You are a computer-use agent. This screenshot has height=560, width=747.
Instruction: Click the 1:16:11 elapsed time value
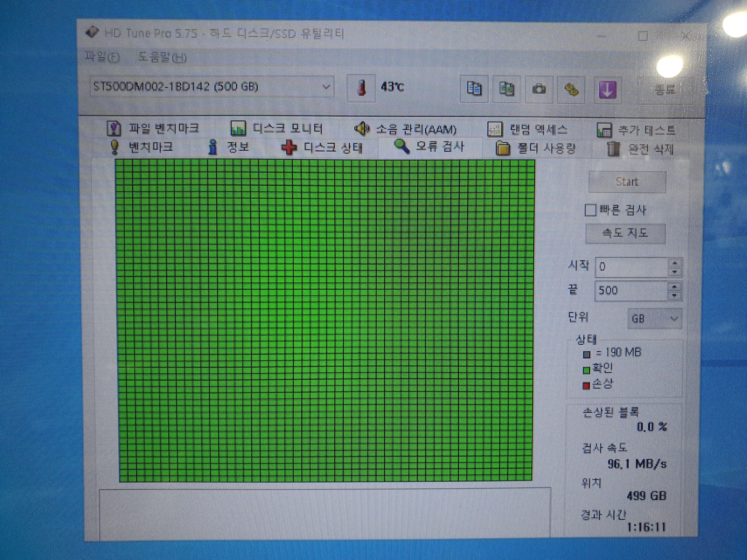(x=646, y=527)
